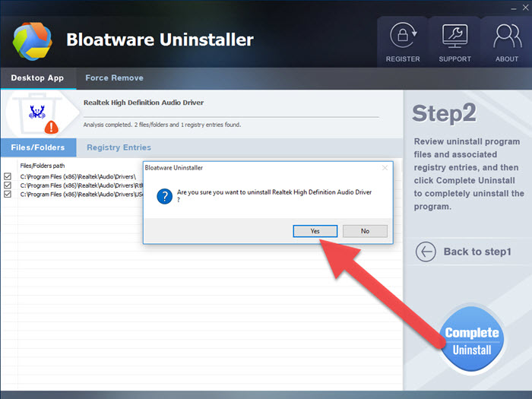Screen dimensions: 532x399
Task: Switch to the Desktop App tab
Action: click(x=37, y=78)
